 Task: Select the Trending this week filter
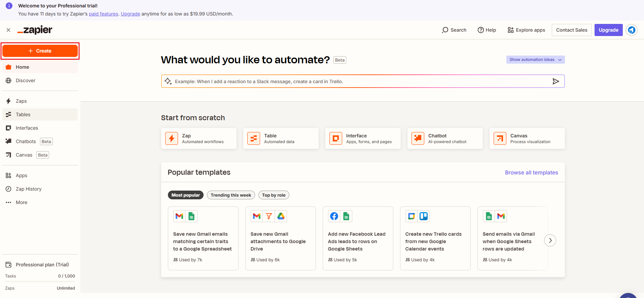(x=231, y=195)
